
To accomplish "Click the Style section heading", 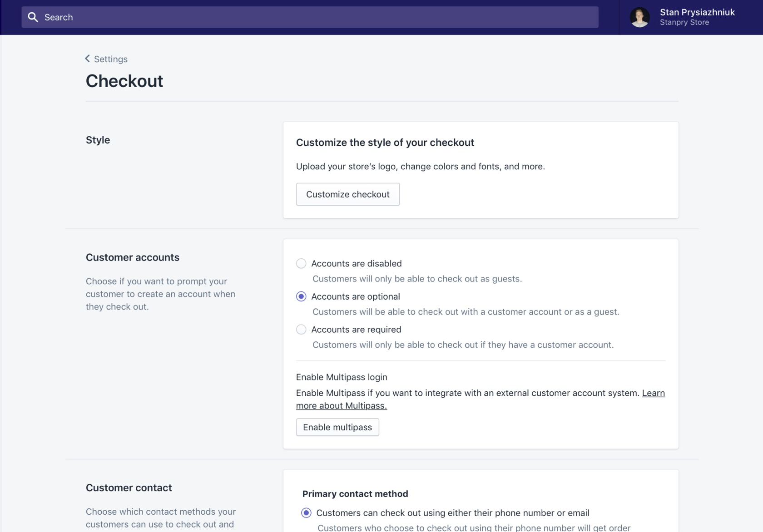I will [98, 140].
